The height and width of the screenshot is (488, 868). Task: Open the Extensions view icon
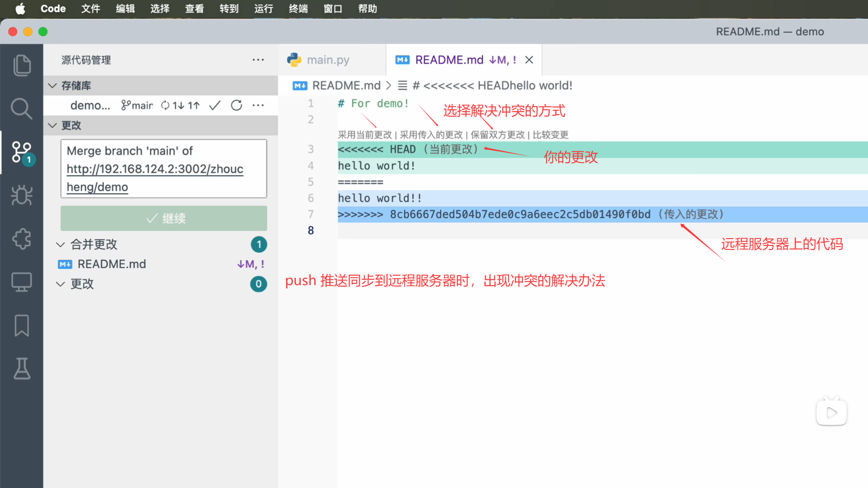(x=22, y=239)
